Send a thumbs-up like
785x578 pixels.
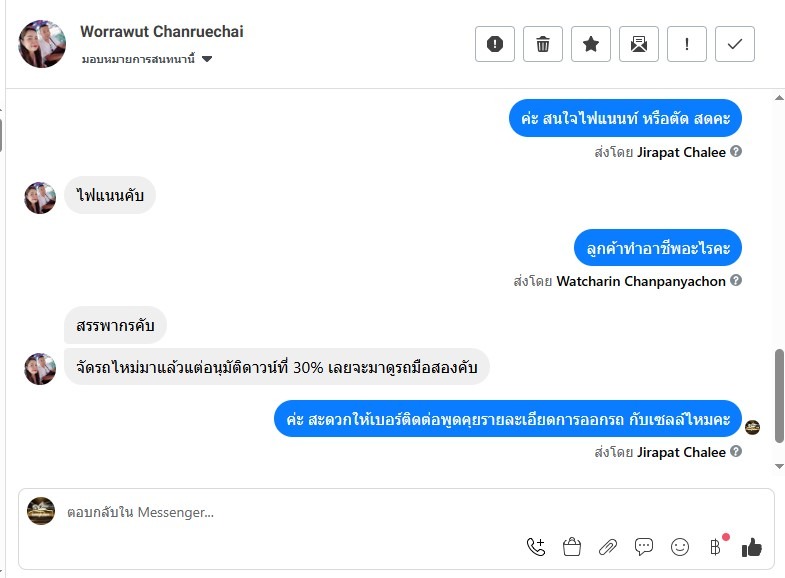(x=752, y=546)
